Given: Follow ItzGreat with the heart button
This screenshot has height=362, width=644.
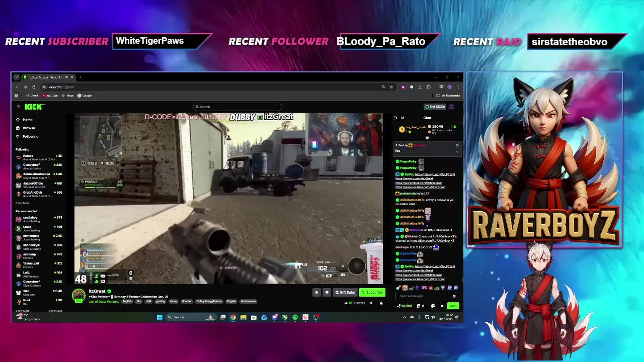Looking at the screenshot, I should coord(327,292).
